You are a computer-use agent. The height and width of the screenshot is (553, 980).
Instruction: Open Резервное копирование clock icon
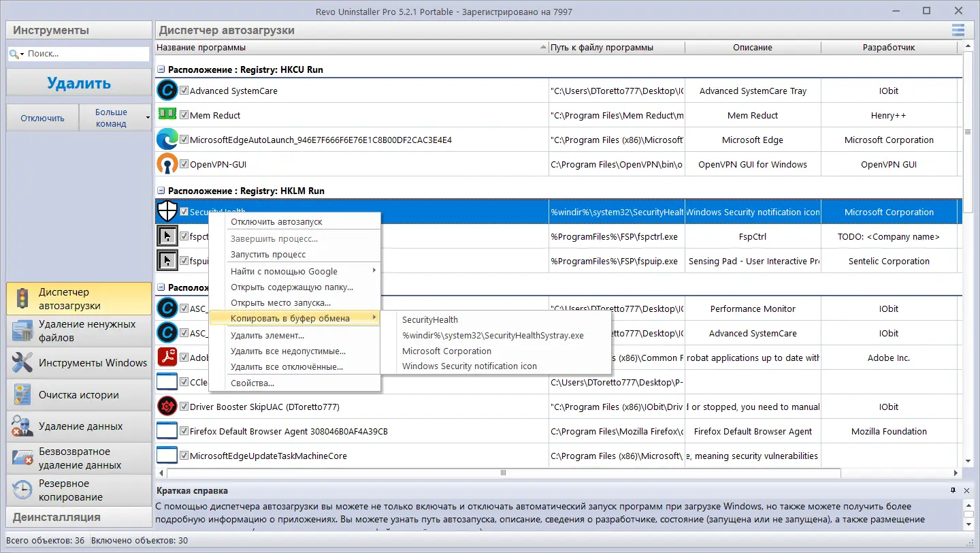tap(22, 490)
